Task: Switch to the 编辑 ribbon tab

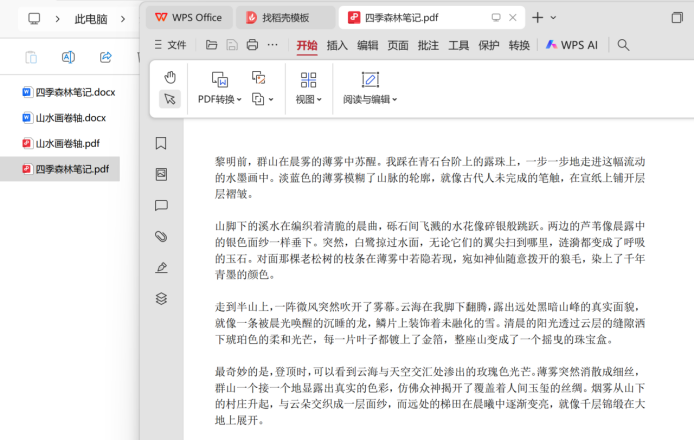Action: 367,45
